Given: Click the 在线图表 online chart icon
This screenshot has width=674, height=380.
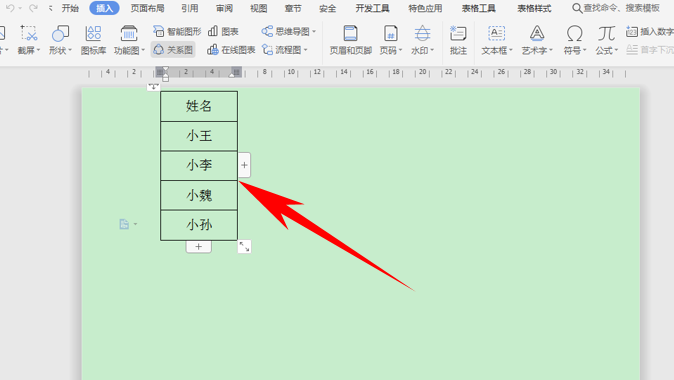Looking at the screenshot, I should [213, 50].
